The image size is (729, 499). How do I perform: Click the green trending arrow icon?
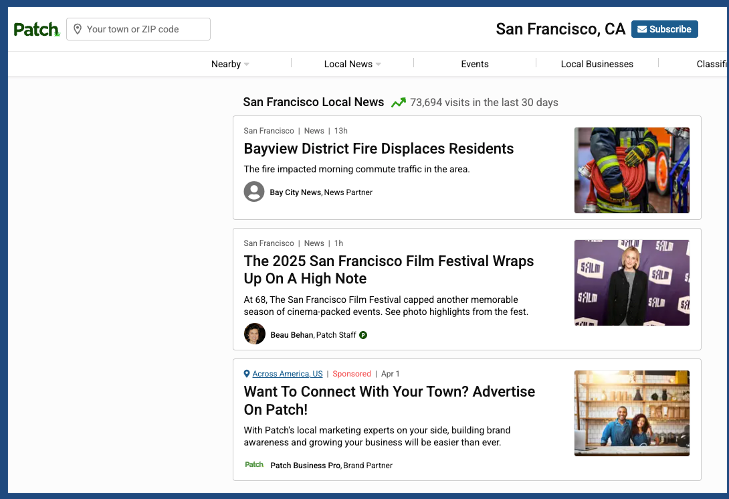coord(398,102)
